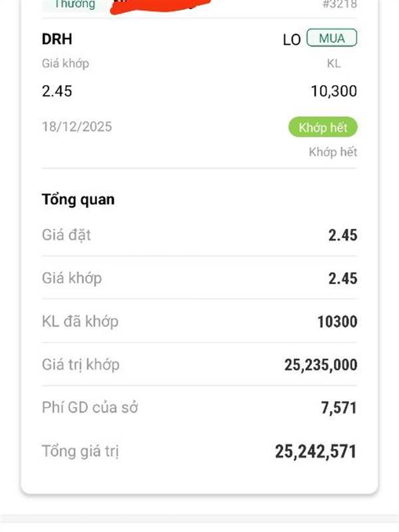
Task: Click the green-outlined MUA badge
Action: pyautogui.click(x=332, y=39)
